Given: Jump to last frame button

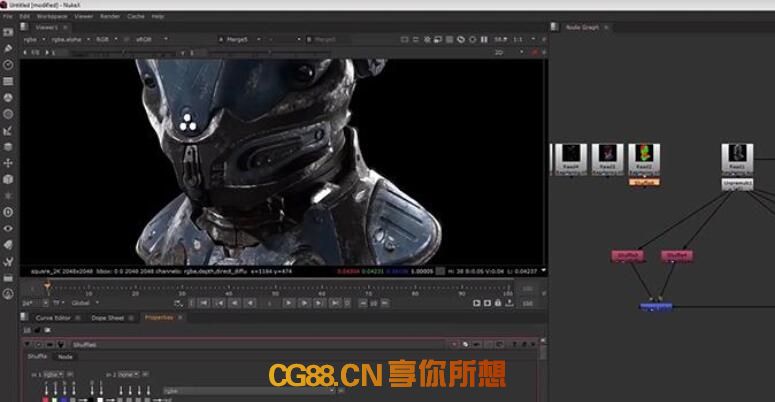Looking at the screenshot, I should tap(335, 303).
